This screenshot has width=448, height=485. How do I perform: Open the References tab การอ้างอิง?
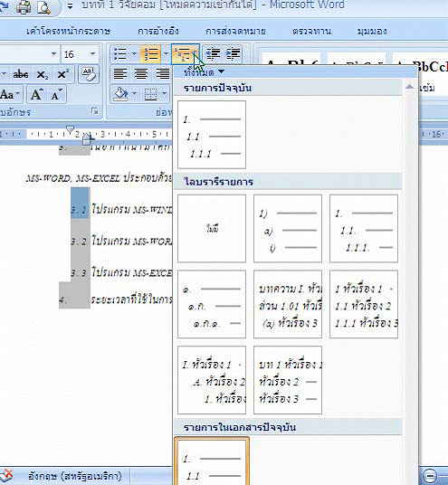pyautogui.click(x=158, y=32)
